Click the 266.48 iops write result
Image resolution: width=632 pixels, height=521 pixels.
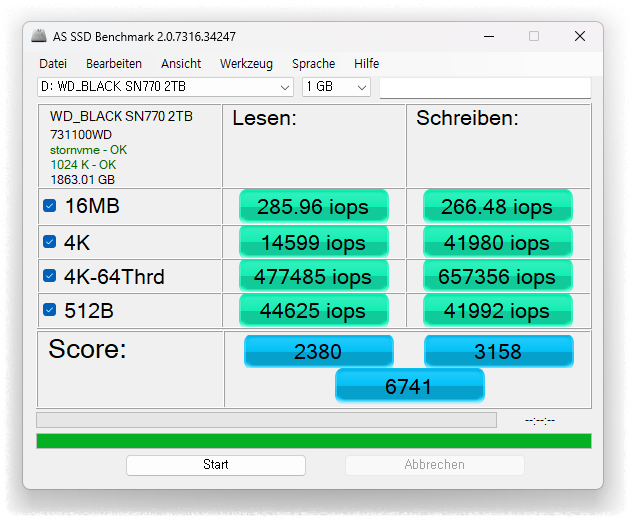click(x=497, y=207)
